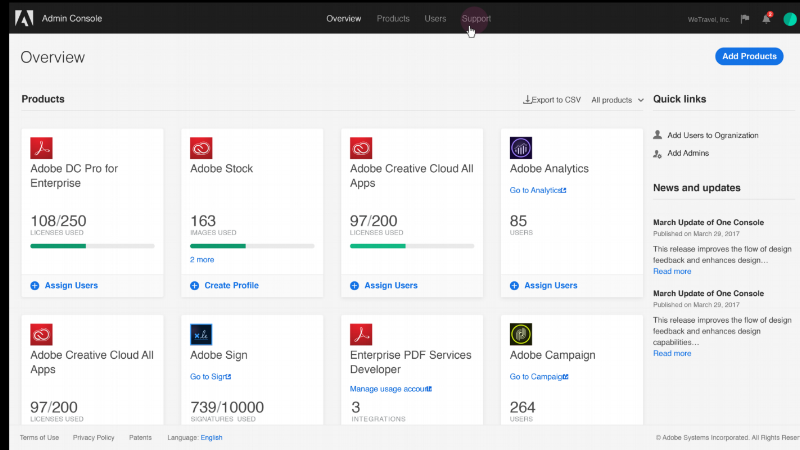Click the download icon by Export to CSV
Screen dimensions: 800x450
coord(527,99)
